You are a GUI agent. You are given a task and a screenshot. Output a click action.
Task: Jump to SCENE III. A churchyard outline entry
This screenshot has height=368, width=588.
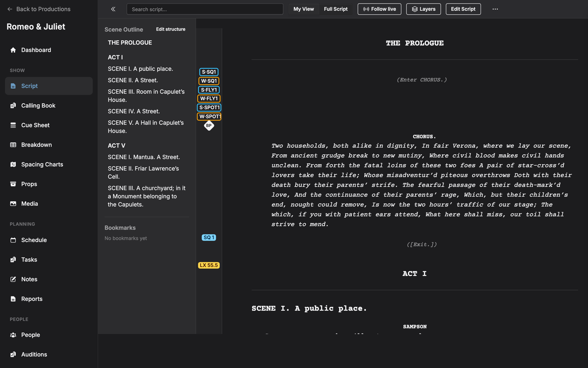click(x=147, y=196)
